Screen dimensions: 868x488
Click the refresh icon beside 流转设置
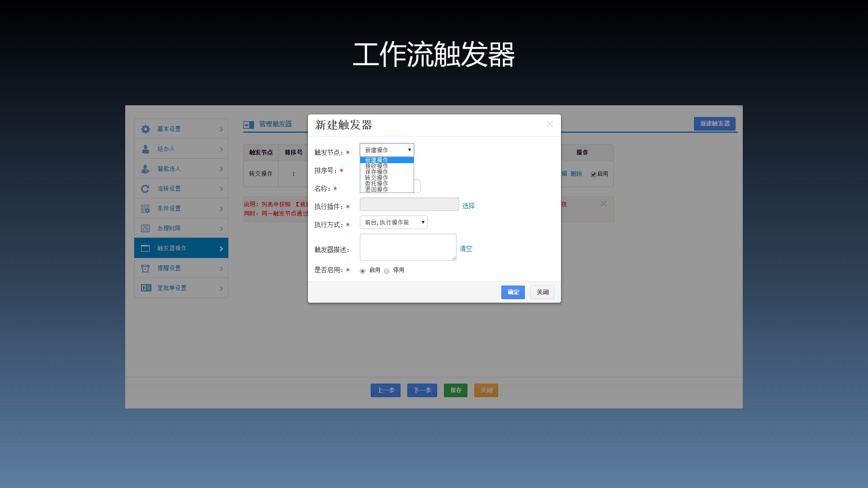(145, 189)
